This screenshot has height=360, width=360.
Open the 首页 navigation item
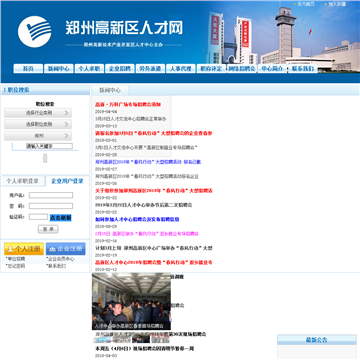tap(28, 69)
